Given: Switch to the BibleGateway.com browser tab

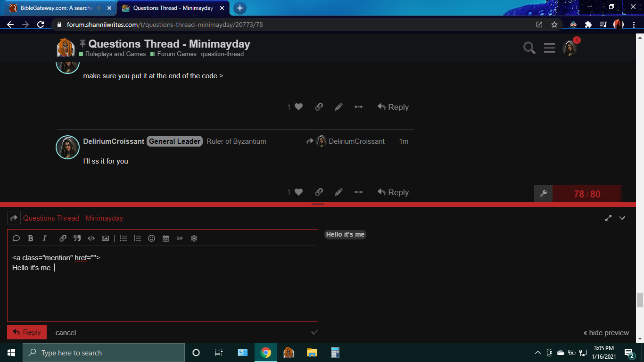Looking at the screenshot, I should [57, 8].
